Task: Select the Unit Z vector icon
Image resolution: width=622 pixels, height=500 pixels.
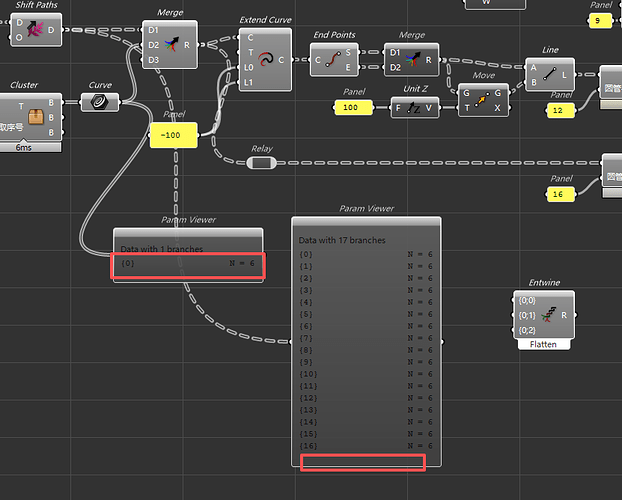Action: tap(411, 107)
